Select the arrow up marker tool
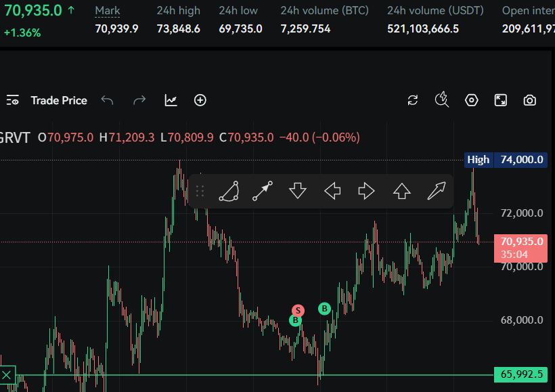 pos(402,191)
